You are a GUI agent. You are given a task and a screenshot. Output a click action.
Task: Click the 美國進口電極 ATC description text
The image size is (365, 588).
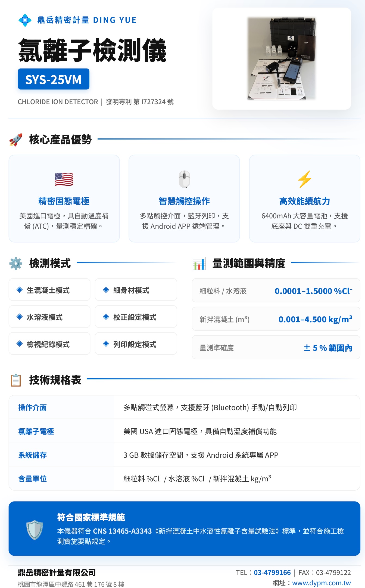[64, 221]
